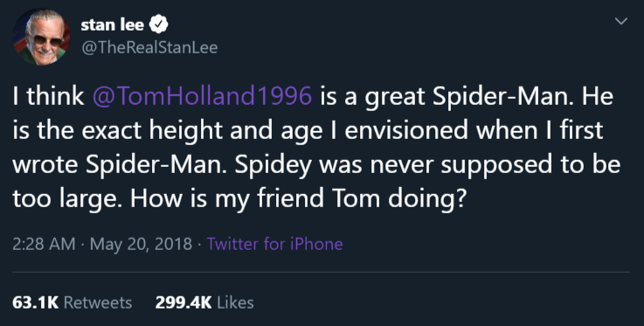Click the word "Spidey" in the tweet
Viewport: 644px width, 326px height.
274,165
